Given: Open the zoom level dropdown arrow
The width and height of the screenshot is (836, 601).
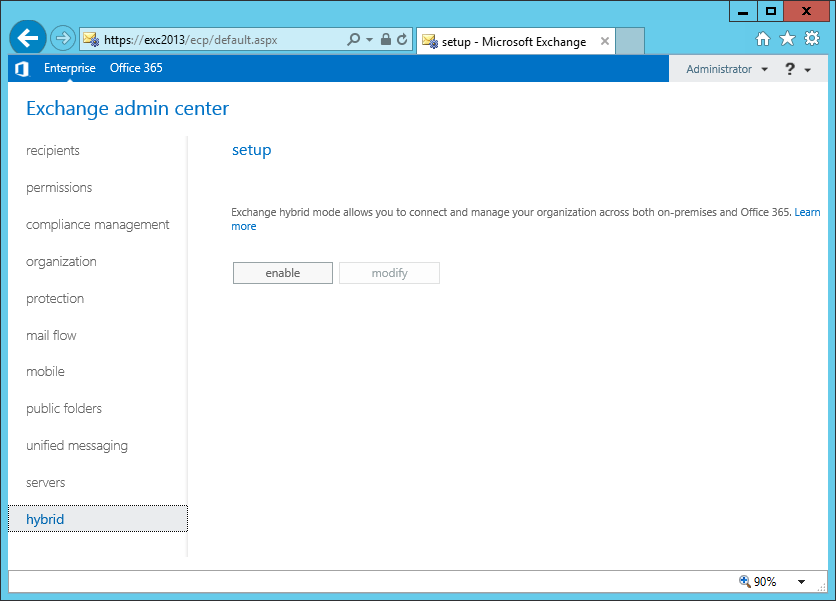Looking at the screenshot, I should tap(801, 582).
